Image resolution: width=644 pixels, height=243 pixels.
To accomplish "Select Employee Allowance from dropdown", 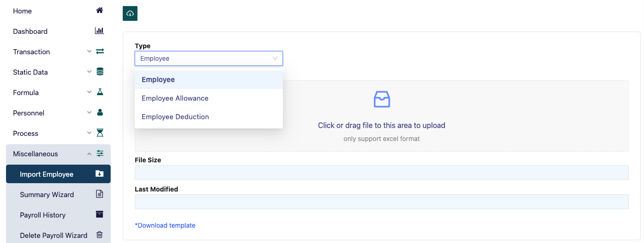I will [175, 98].
